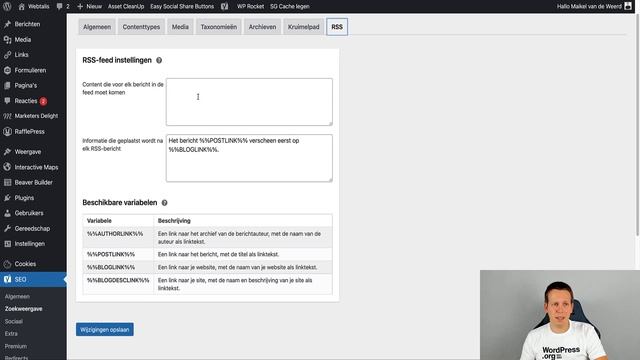Switch to the Taxonomieën tab
640x360 pixels.
point(218,27)
